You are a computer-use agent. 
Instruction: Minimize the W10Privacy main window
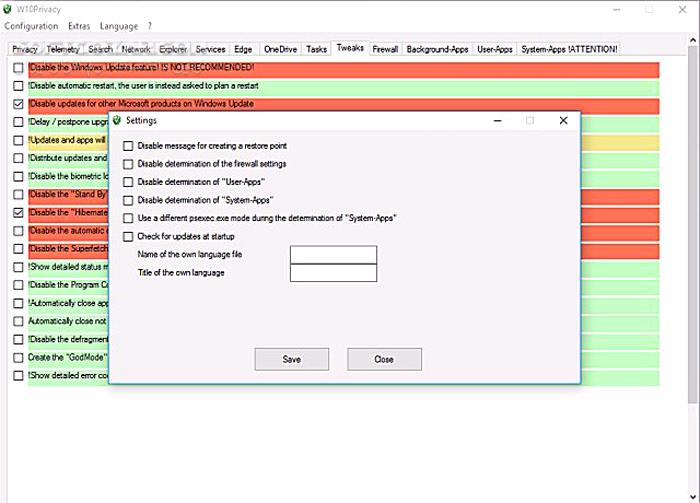coord(617,9)
